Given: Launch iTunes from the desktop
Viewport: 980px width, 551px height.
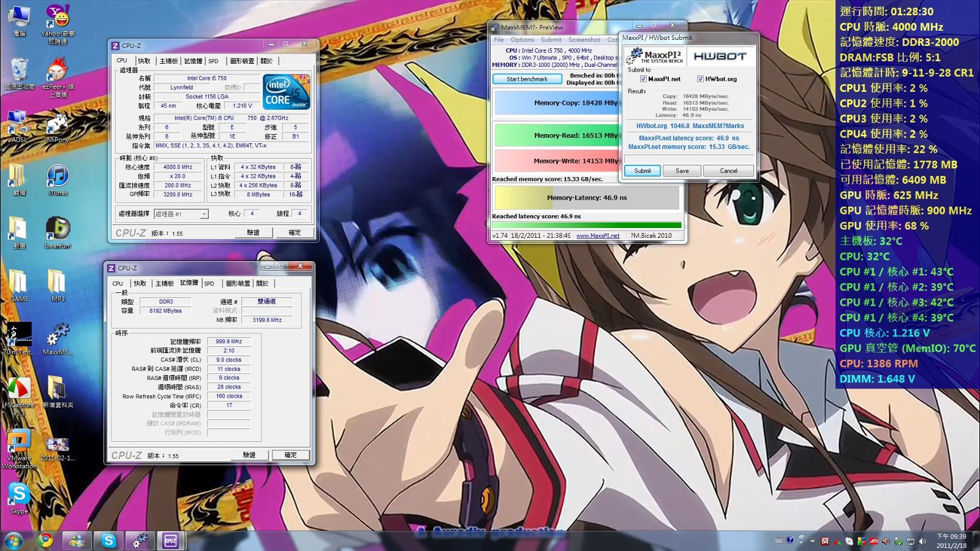Looking at the screenshot, I should 58,180.
